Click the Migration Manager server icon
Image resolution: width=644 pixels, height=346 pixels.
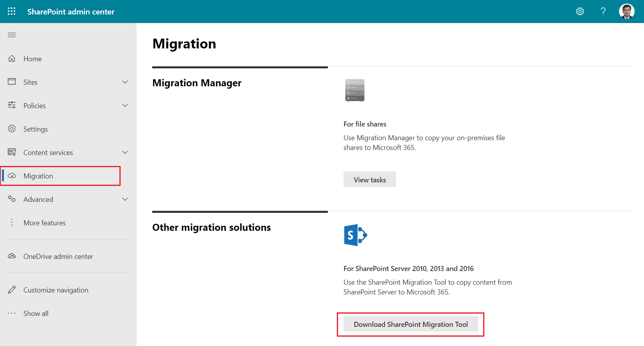coord(355,90)
